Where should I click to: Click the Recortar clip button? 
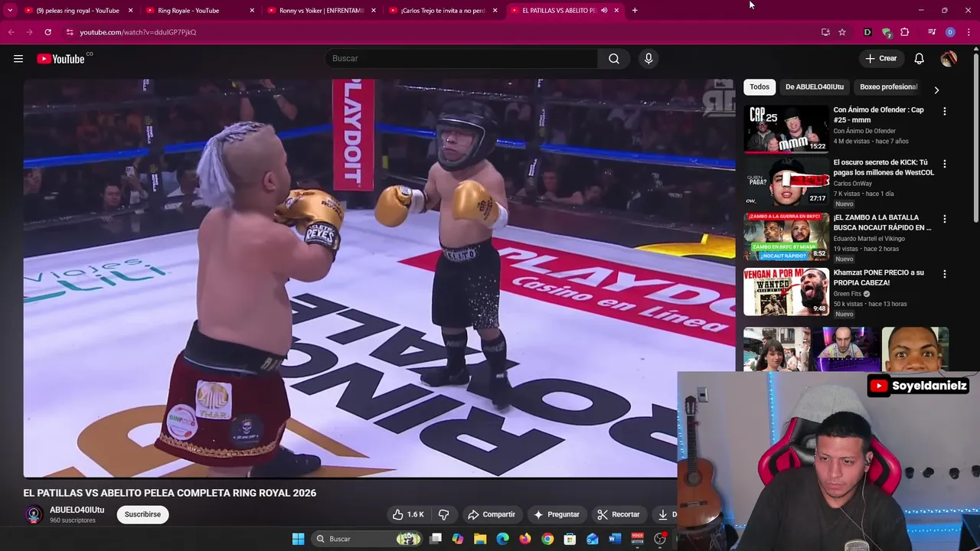(x=618, y=514)
